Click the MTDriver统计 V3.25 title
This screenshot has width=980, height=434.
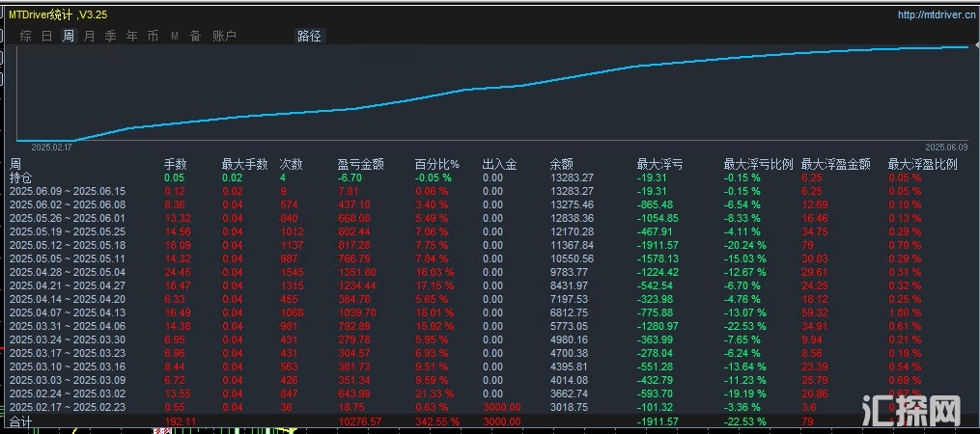(58, 15)
